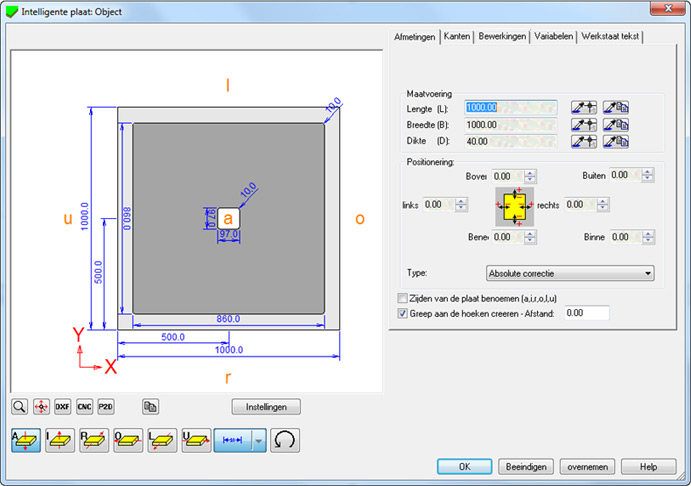
Task: Click the Afstand input field
Action: tap(587, 313)
